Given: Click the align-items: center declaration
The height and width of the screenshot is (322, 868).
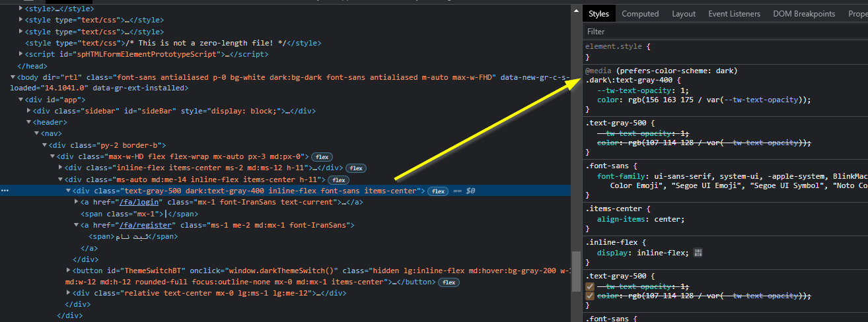Looking at the screenshot, I should (x=641, y=219).
